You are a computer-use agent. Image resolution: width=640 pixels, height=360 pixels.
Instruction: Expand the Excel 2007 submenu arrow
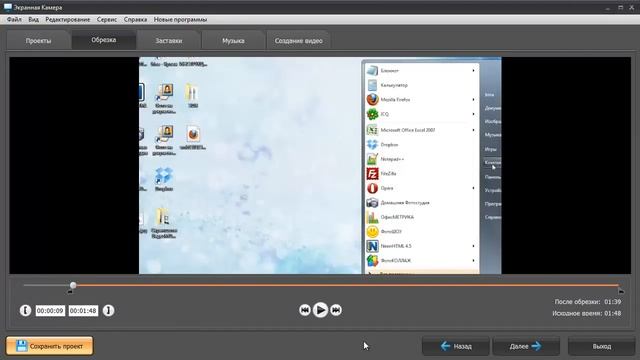[473, 130]
